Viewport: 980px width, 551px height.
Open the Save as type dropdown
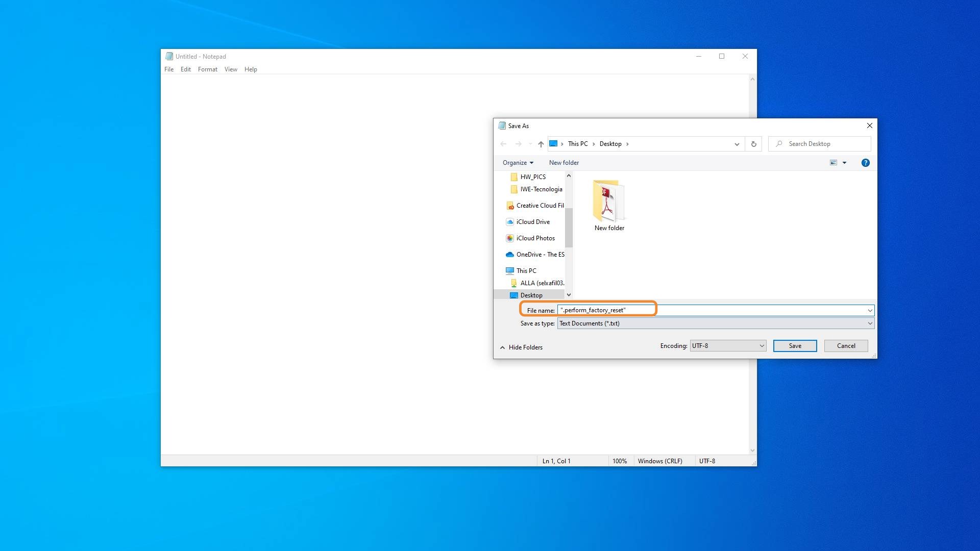point(716,323)
